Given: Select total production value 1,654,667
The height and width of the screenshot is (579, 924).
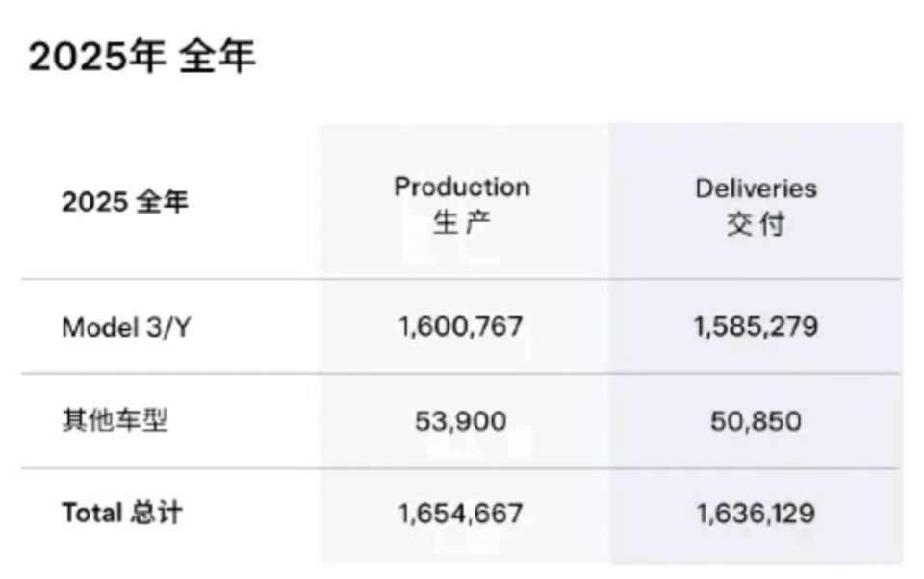Looking at the screenshot, I should pos(462,513).
